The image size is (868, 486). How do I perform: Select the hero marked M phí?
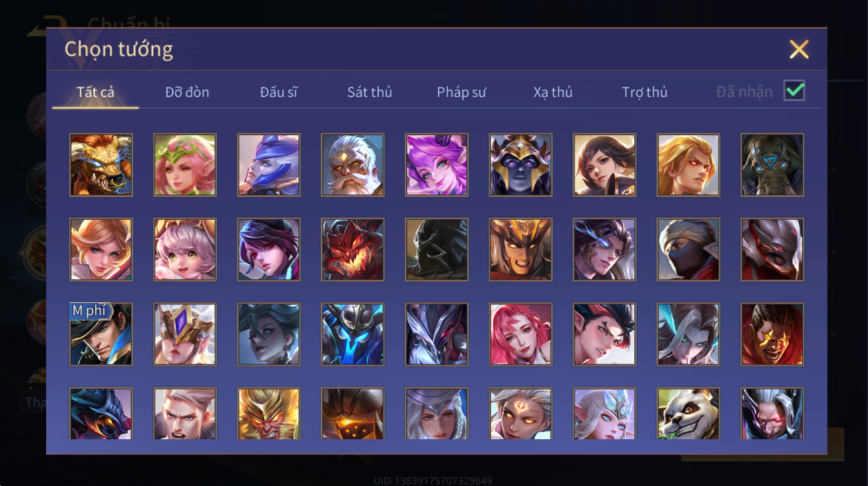point(101,334)
